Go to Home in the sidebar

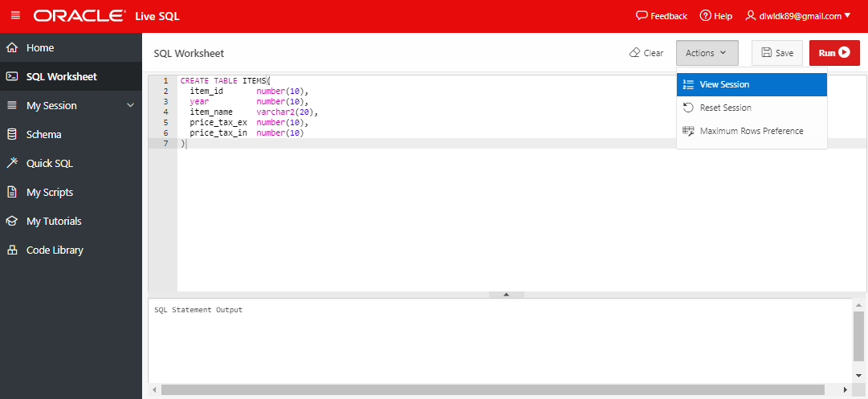coord(71,47)
